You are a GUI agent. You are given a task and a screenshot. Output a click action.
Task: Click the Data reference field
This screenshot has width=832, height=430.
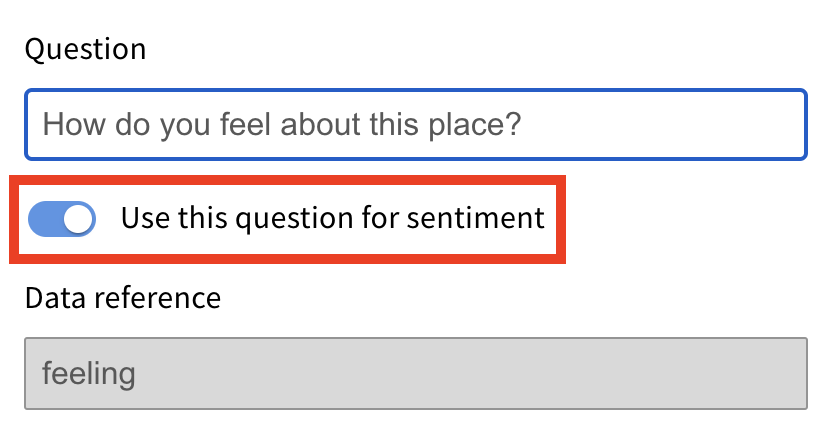click(x=415, y=373)
